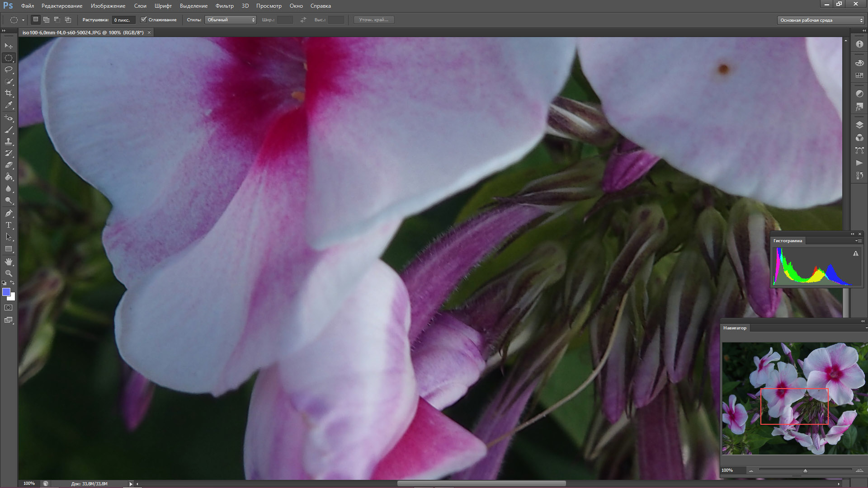Select the Lasso tool
Viewport: 868px width, 488px height.
(9, 70)
